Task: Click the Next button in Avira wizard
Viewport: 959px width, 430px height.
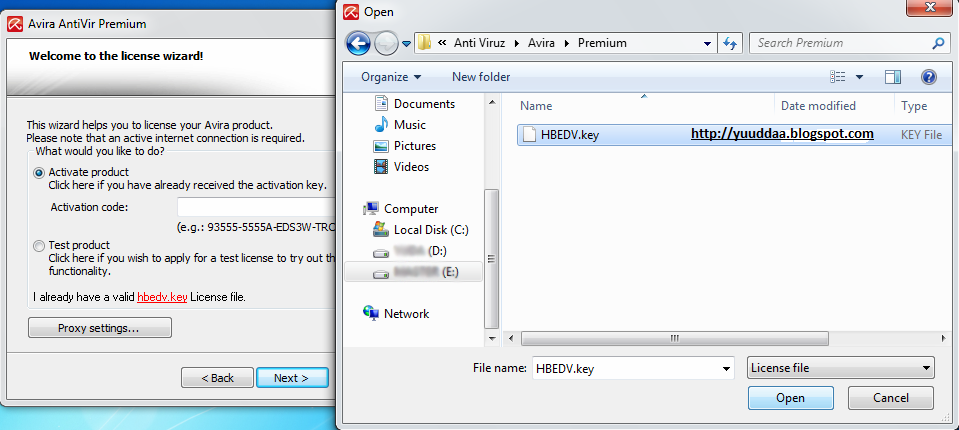Action: [292, 378]
